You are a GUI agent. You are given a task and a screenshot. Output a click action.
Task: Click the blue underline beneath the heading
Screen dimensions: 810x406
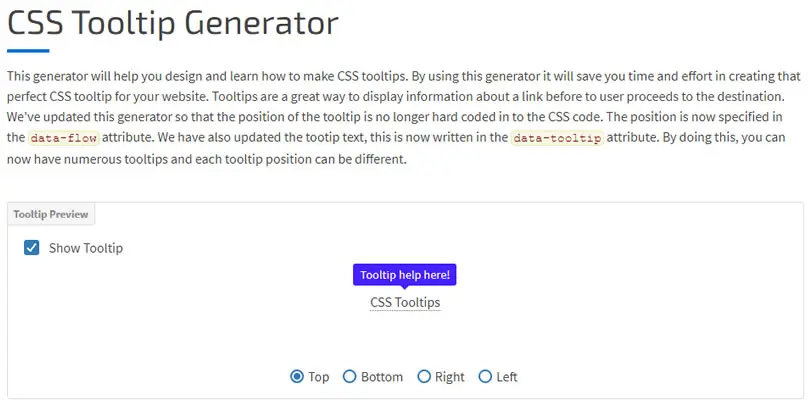[28, 51]
